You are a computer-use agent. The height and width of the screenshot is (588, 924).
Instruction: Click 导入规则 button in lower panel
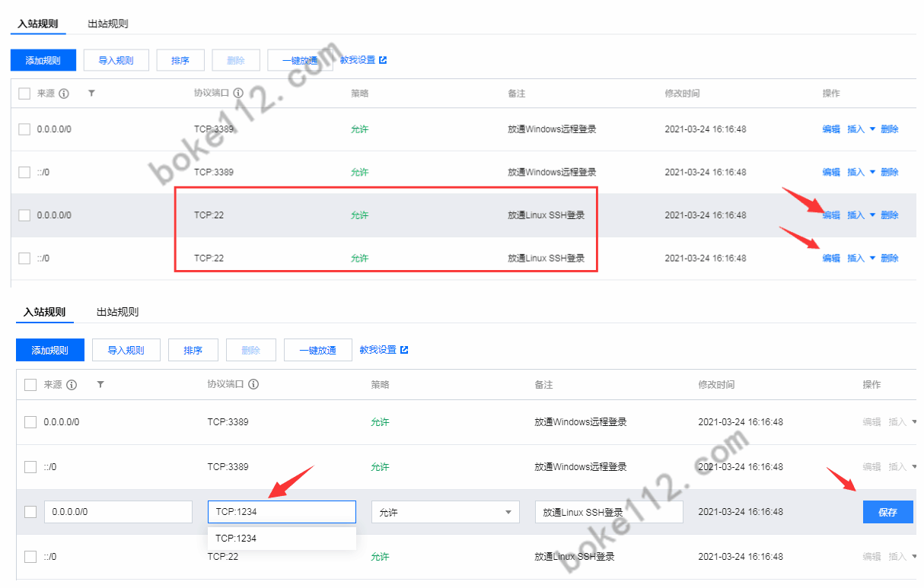click(x=126, y=350)
